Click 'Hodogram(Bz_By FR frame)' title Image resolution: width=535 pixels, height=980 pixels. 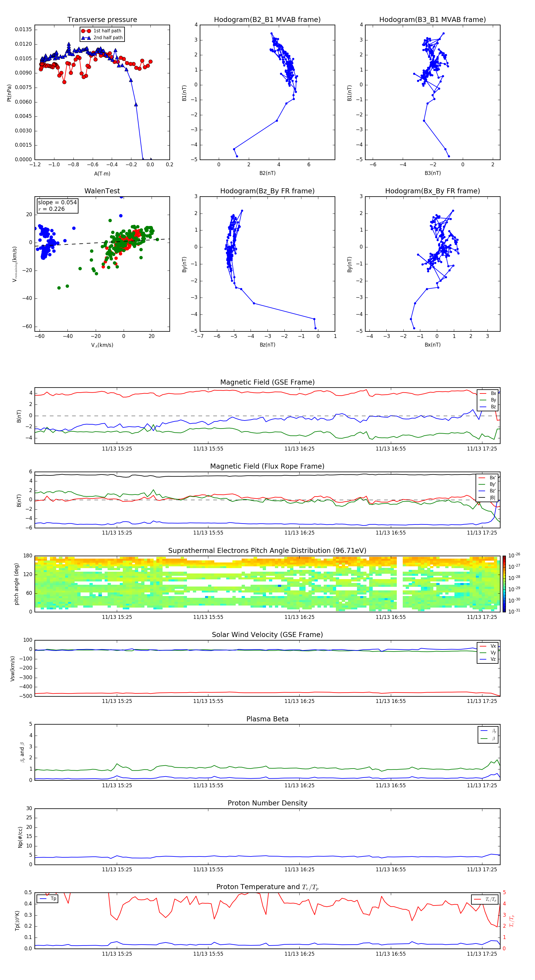[x=267, y=191]
